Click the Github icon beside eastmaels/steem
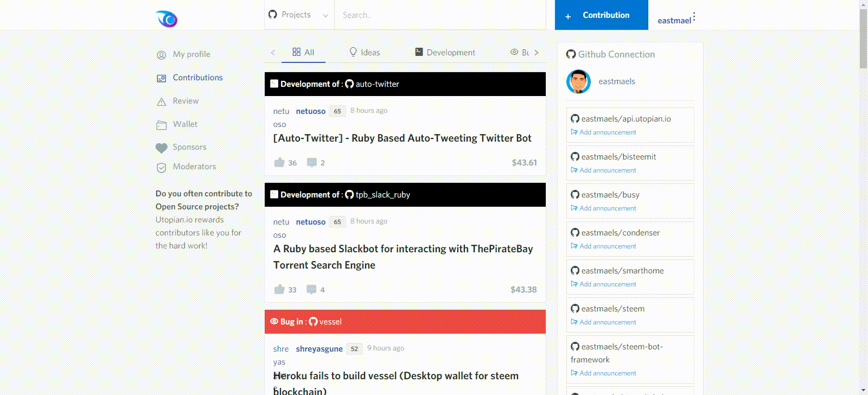Image resolution: width=868 pixels, height=395 pixels. (575, 308)
